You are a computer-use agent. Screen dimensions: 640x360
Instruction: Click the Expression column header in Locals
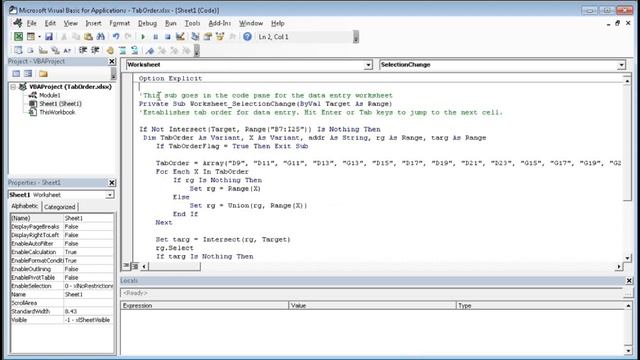(204, 306)
